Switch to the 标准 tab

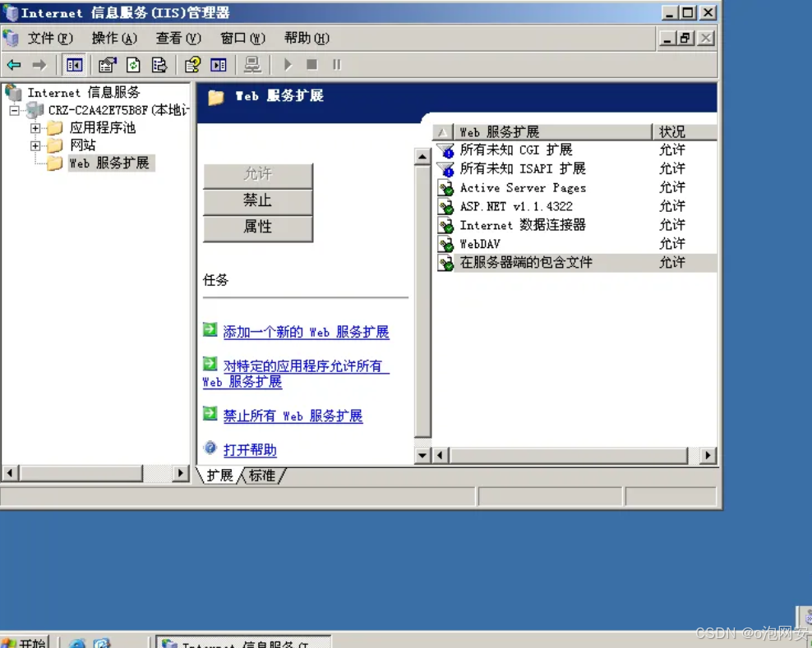pyautogui.click(x=262, y=476)
